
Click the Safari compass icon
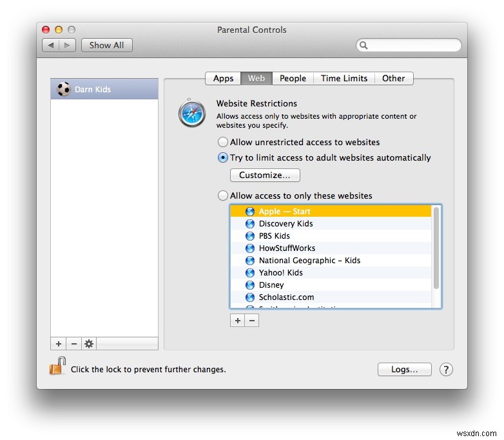click(192, 114)
